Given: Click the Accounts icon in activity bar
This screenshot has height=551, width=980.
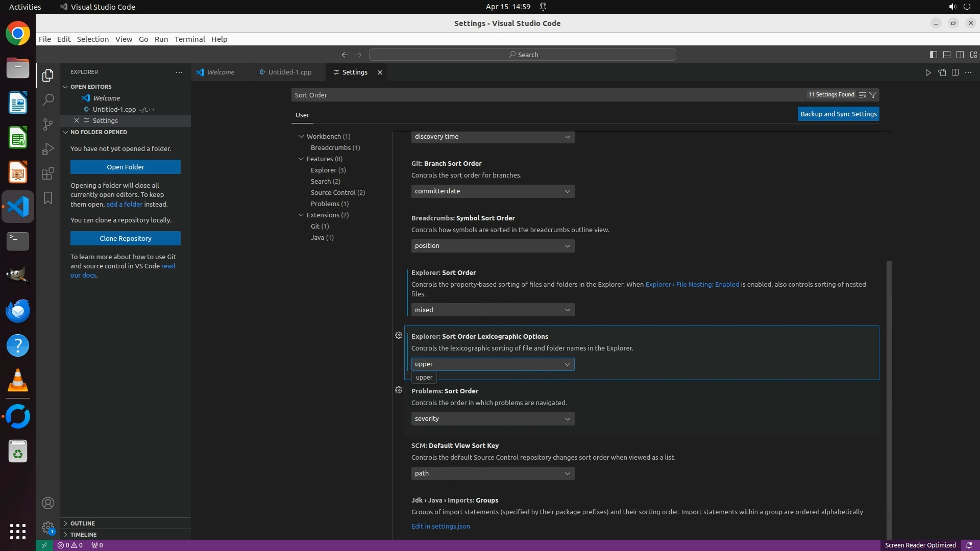Looking at the screenshot, I should pyautogui.click(x=48, y=503).
